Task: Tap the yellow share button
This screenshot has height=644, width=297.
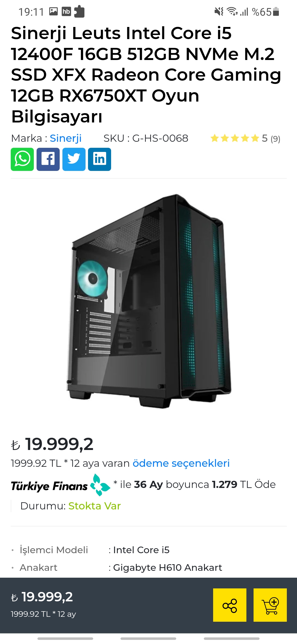Action: point(230,605)
